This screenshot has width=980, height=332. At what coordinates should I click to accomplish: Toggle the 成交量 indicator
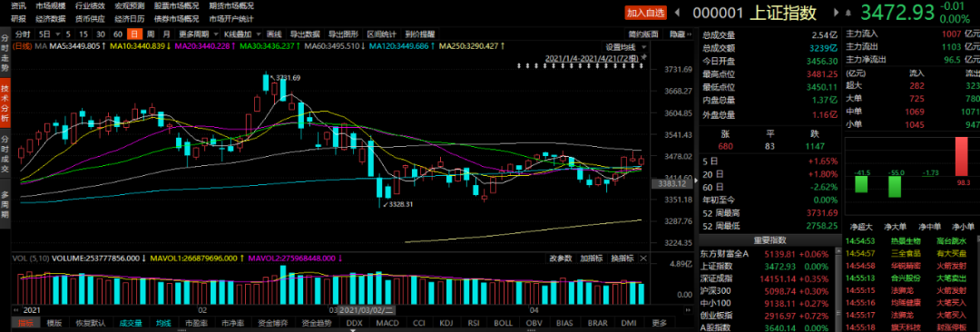(x=132, y=323)
